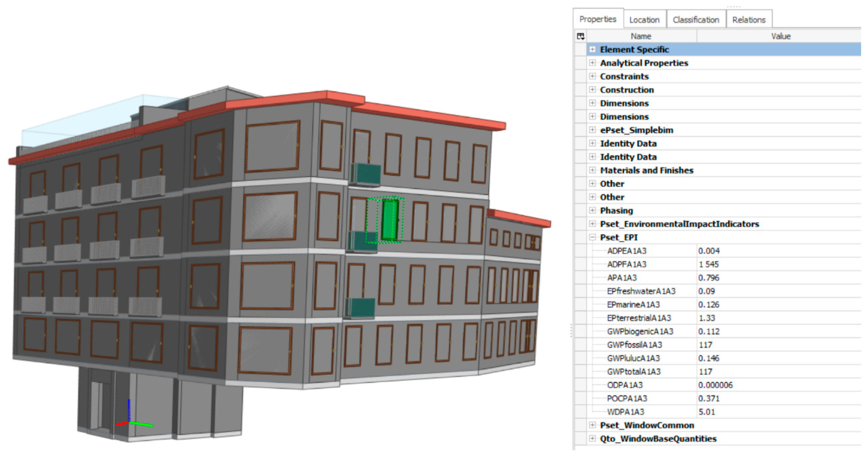Click the Value column header
The image size is (868, 458).
(781, 36)
